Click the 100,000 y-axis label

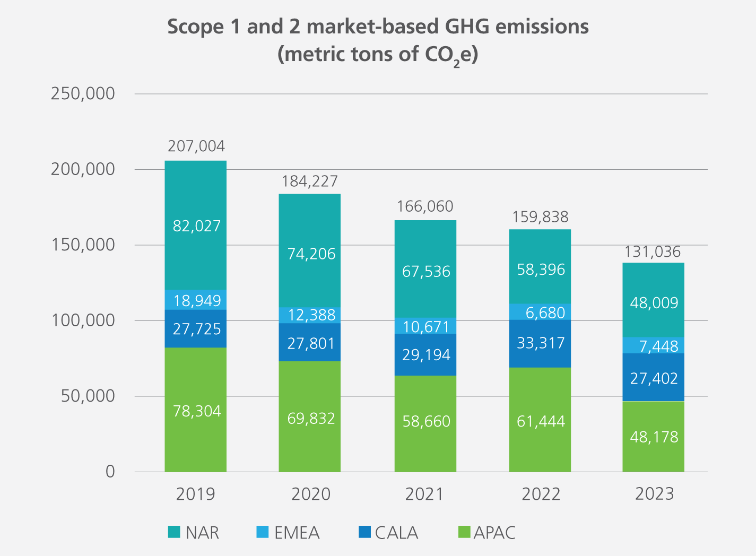pos(83,320)
